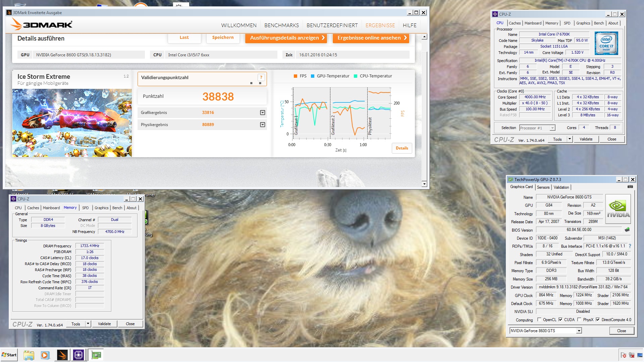Click the 3DMark scrollbar down arrow
The width and height of the screenshot is (644, 362).
424,184
